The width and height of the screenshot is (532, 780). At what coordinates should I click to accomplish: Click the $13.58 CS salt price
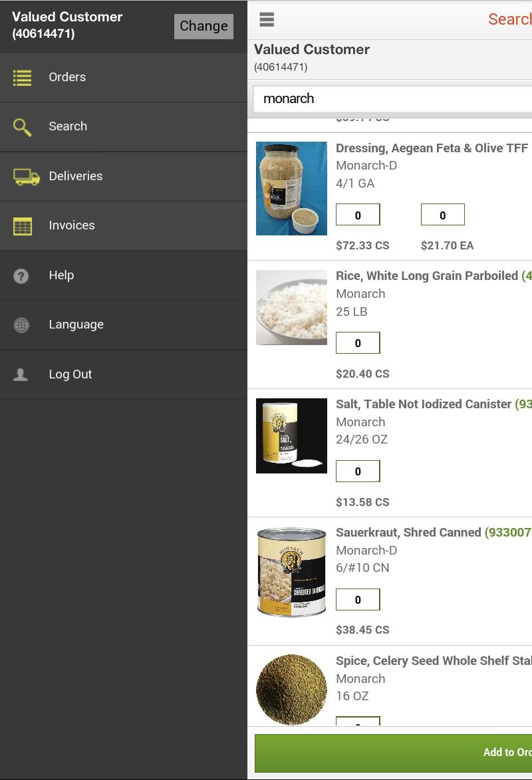362,503
